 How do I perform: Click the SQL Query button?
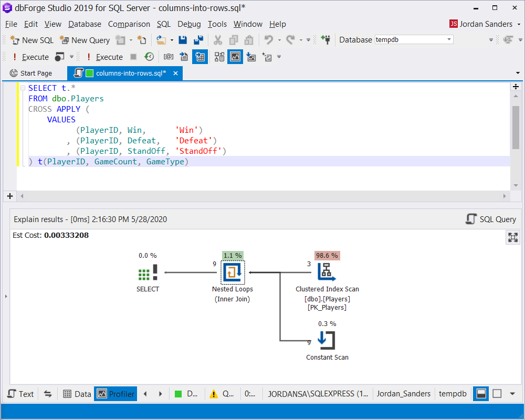tap(491, 219)
